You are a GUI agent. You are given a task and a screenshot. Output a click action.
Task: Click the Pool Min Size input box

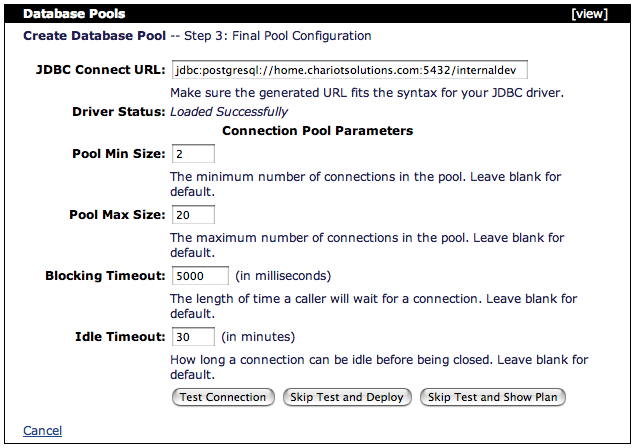pos(193,154)
